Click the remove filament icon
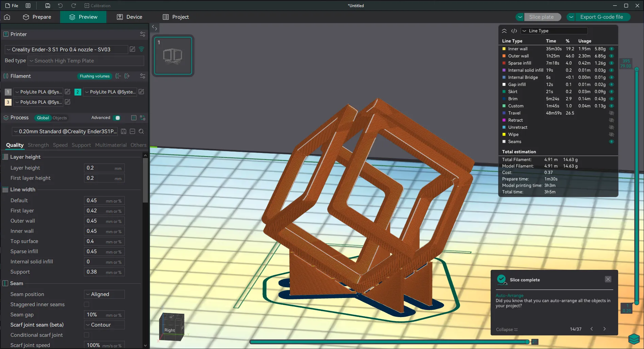The width and height of the screenshot is (644, 349). [118, 76]
